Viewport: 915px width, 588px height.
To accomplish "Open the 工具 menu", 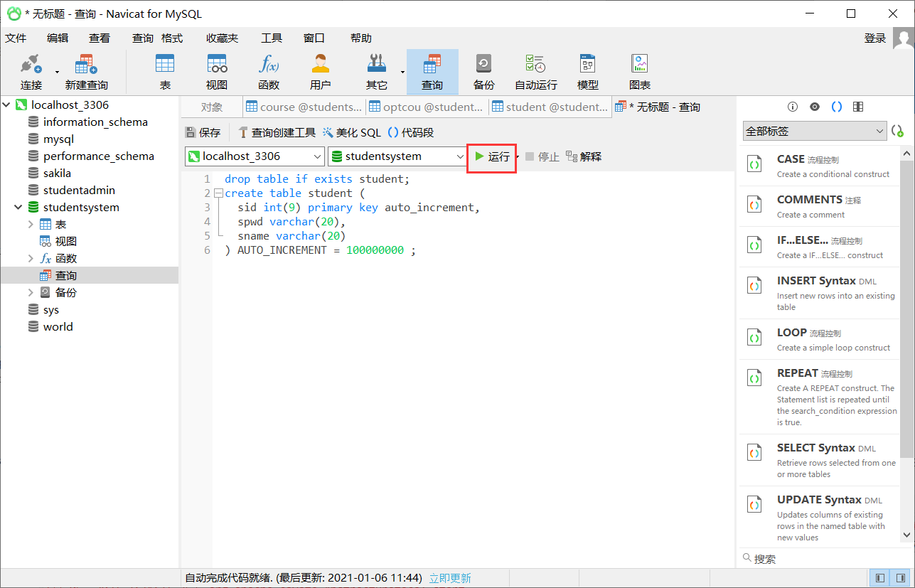I will tap(272, 38).
